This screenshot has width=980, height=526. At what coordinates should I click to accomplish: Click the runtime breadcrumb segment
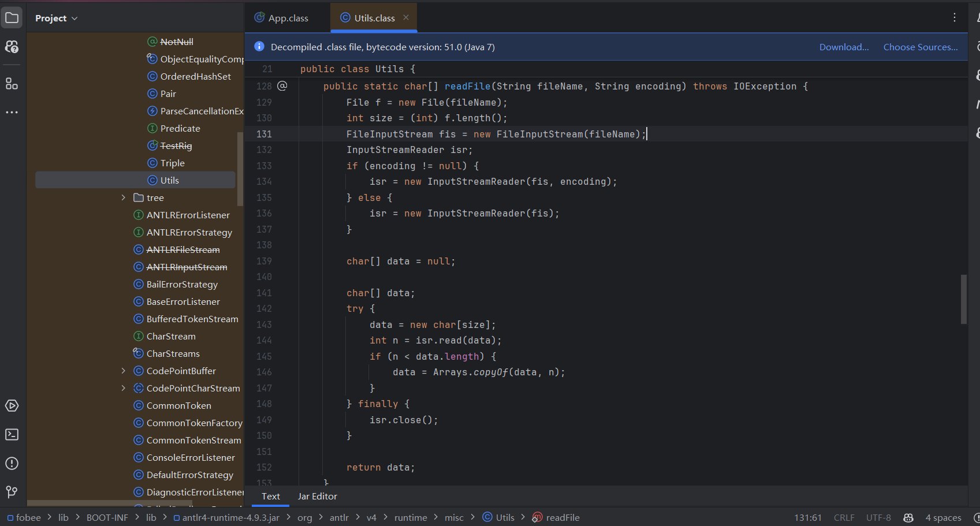coord(411,517)
